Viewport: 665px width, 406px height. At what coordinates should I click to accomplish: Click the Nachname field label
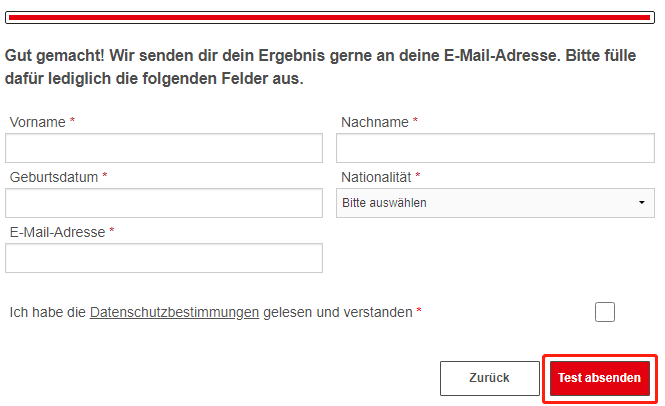(x=374, y=122)
